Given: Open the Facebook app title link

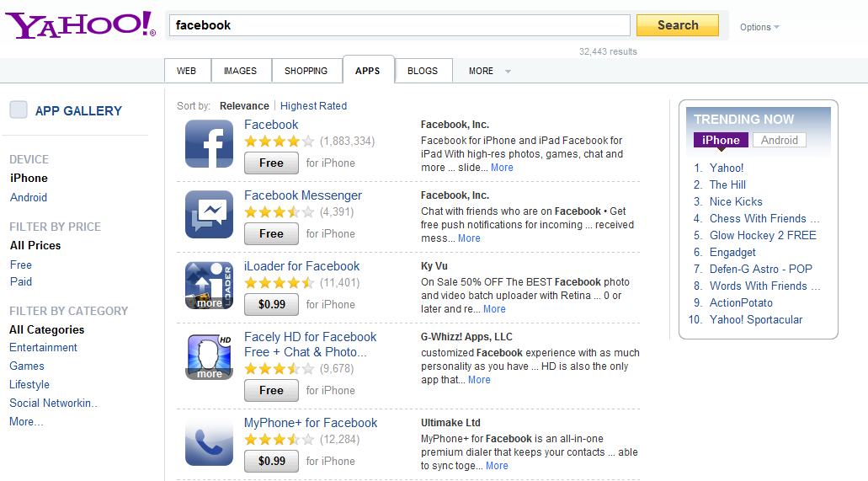Looking at the screenshot, I should (271, 125).
